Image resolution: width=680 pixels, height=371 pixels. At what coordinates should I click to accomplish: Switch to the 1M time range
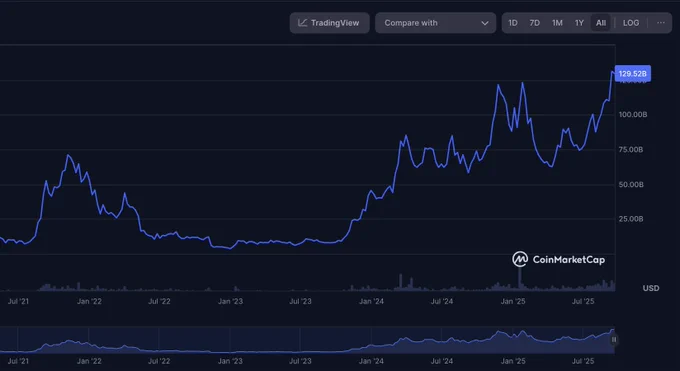coord(557,23)
